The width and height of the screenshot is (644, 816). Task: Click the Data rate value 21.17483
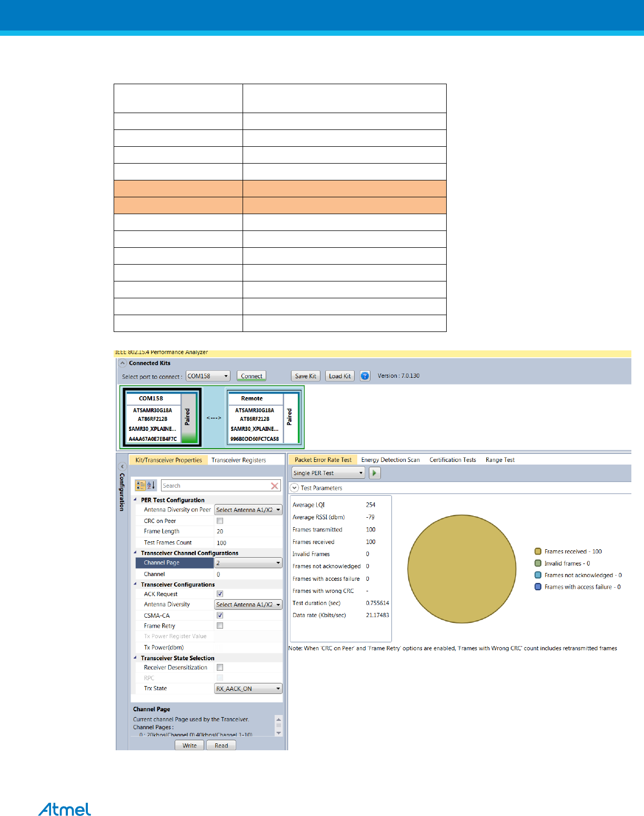tap(377, 615)
